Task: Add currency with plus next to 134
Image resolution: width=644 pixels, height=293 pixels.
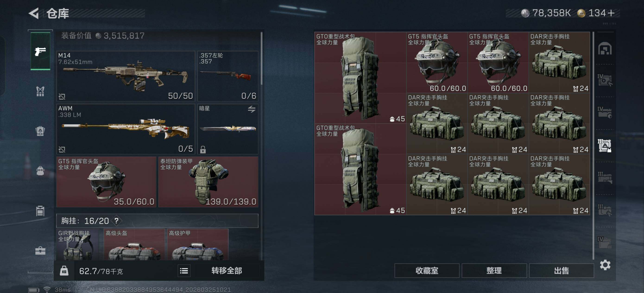Action: point(611,13)
